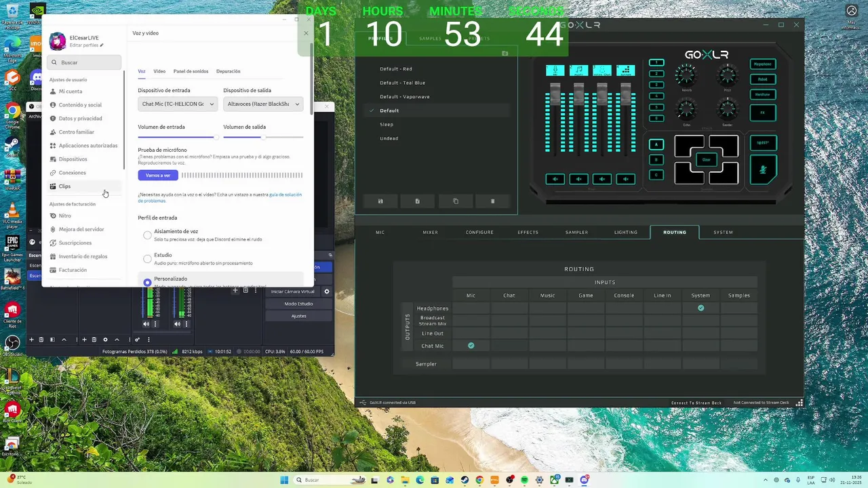The width and height of the screenshot is (868, 488).
Task: Mute GoXLR fader 4 with its mute button
Action: point(626,179)
